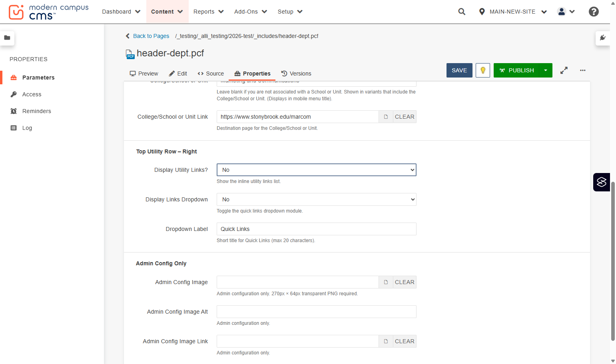Clear the College/School or Unit Link field
The image size is (616, 364).
405,117
